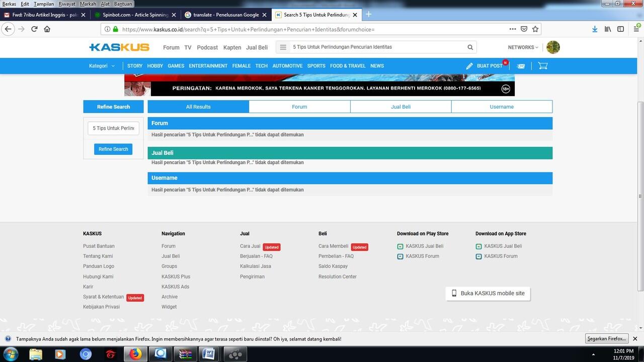Open Pusat Bantuan footer link
Screen dimensions: 644x362
(99, 246)
